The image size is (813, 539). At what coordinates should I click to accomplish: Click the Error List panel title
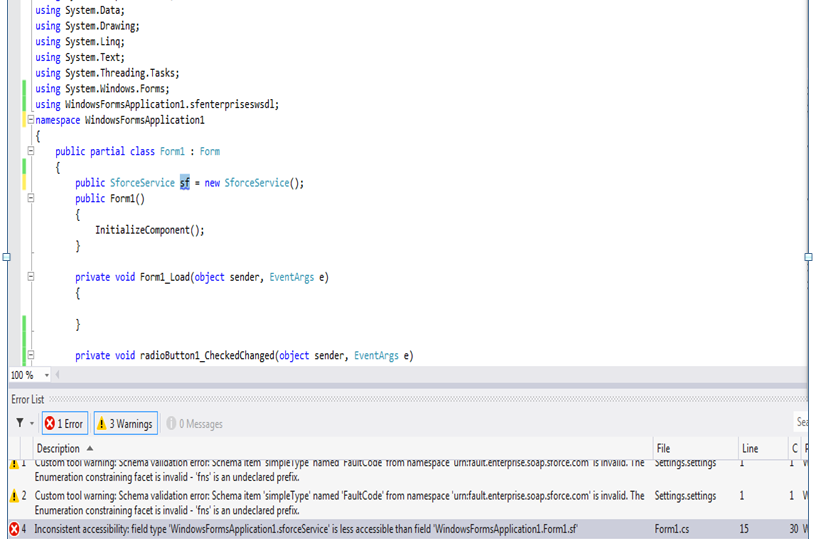pos(27,400)
